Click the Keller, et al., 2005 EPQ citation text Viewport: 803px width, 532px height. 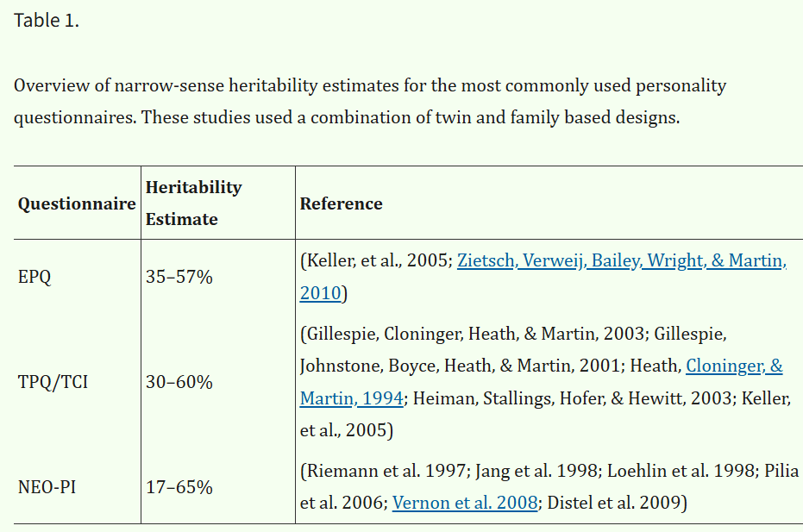tap(376, 260)
